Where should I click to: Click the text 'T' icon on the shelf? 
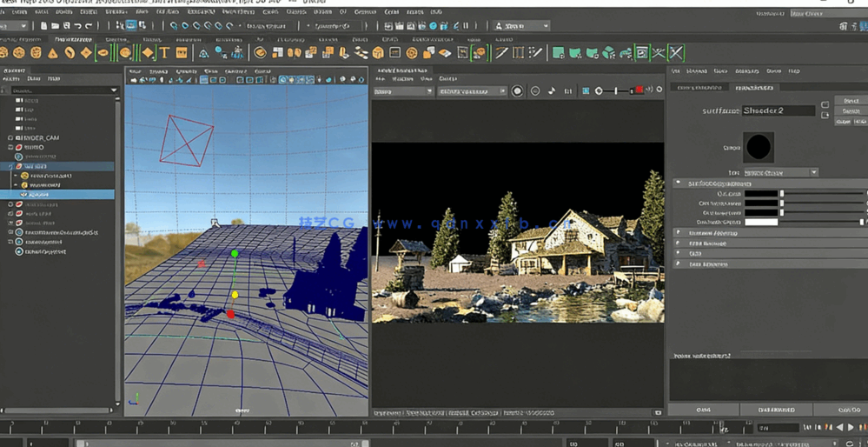(x=164, y=53)
